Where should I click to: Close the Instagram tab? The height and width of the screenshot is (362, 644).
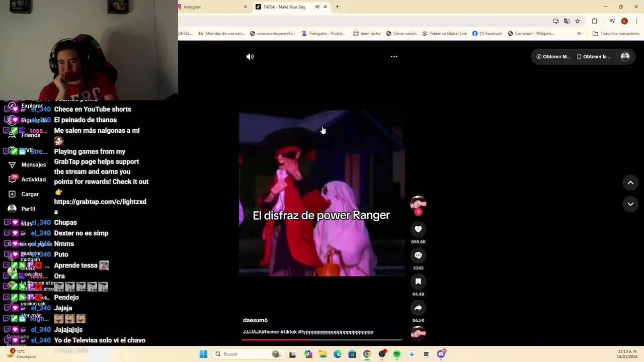click(246, 7)
